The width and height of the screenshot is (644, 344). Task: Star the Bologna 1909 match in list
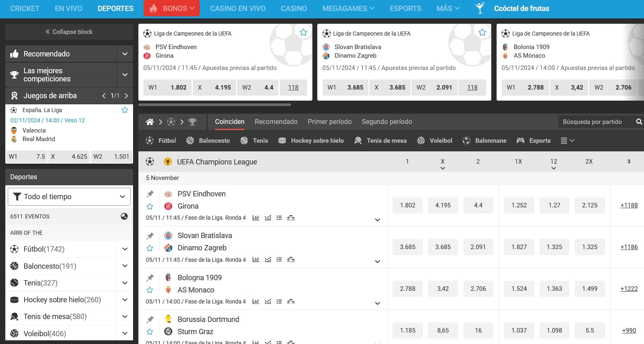click(x=150, y=290)
